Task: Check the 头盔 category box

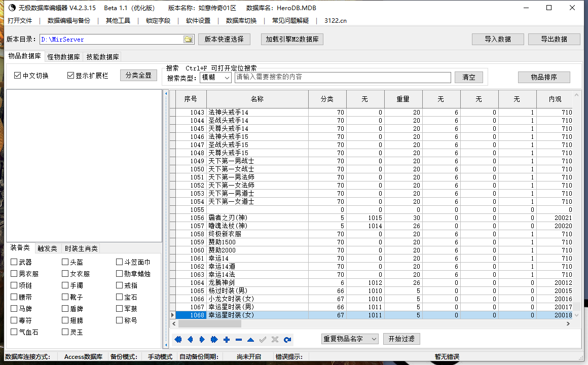Action: (65, 262)
